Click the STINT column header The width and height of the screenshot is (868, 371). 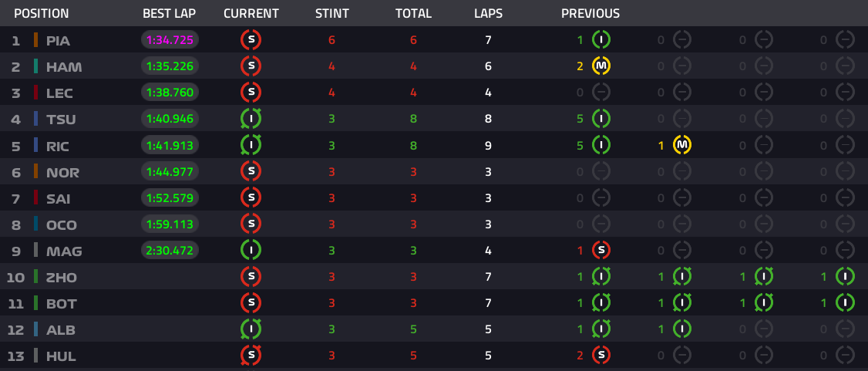click(x=332, y=13)
